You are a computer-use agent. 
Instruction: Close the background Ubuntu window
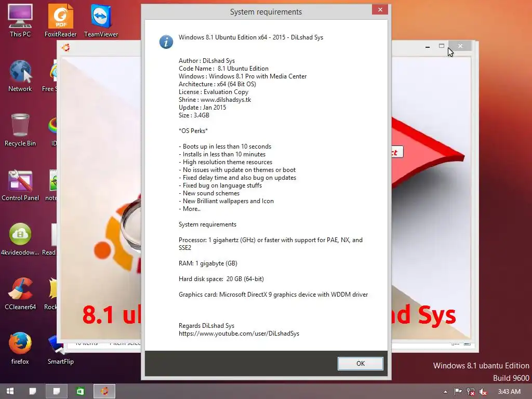[460, 46]
